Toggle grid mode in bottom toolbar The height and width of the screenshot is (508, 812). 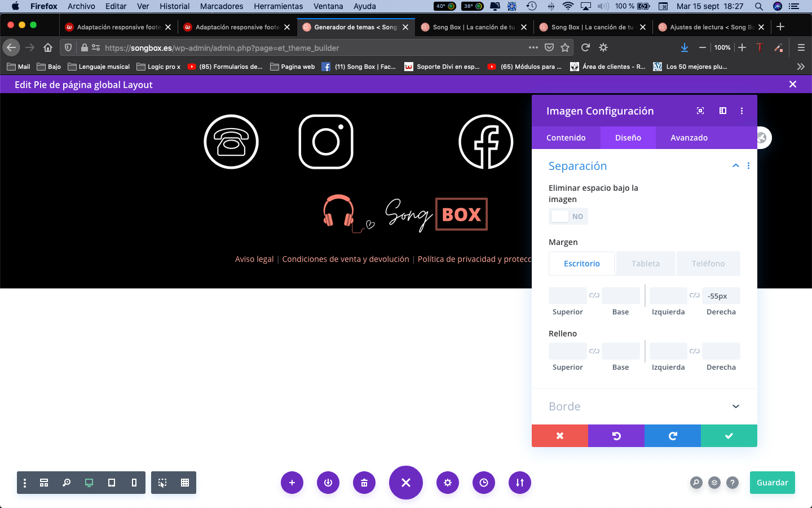[185, 483]
